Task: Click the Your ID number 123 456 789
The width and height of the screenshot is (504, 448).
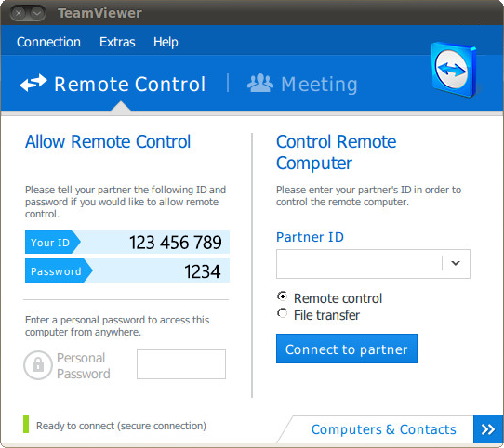Action: pos(175,243)
